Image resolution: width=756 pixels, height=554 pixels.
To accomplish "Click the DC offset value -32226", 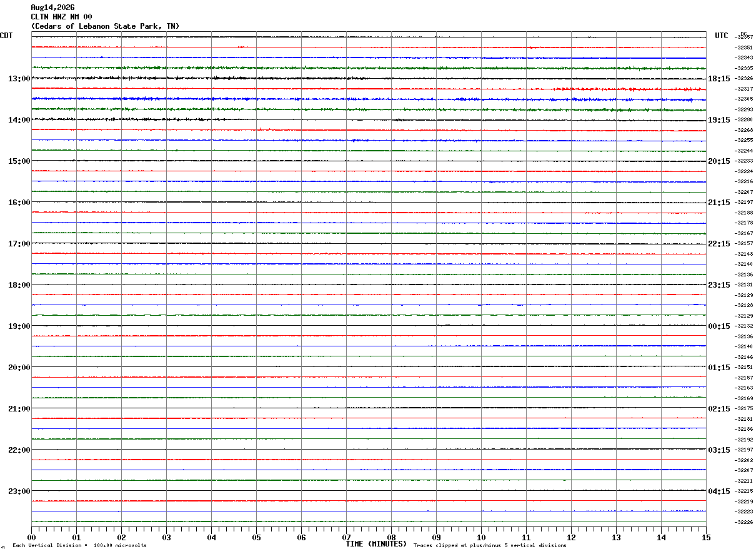I will pyautogui.click(x=744, y=522).
